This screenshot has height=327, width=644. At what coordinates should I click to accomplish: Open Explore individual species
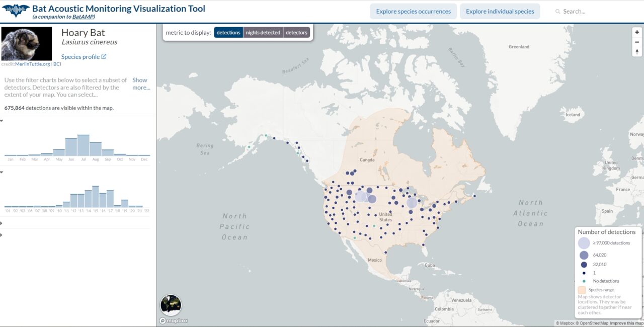click(x=500, y=11)
